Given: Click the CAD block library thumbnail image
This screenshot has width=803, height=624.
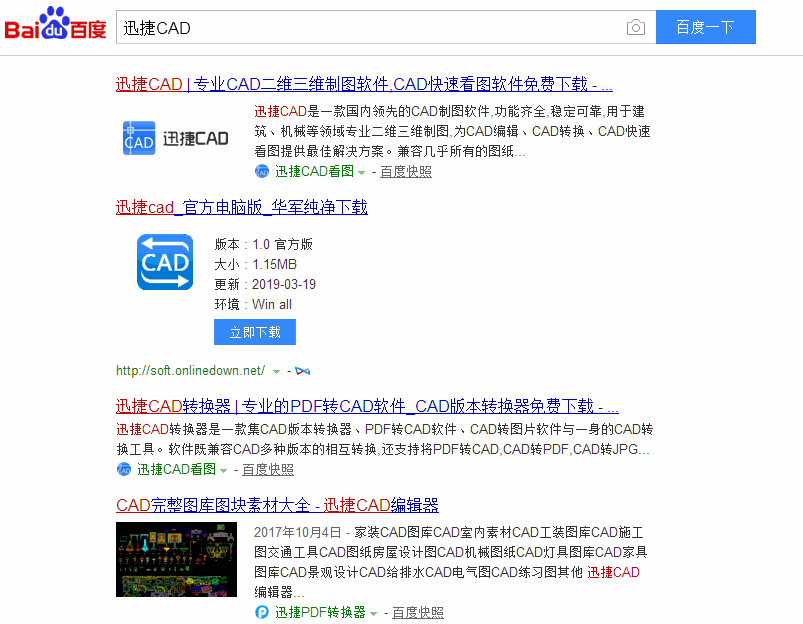Looking at the screenshot, I should (x=176, y=559).
